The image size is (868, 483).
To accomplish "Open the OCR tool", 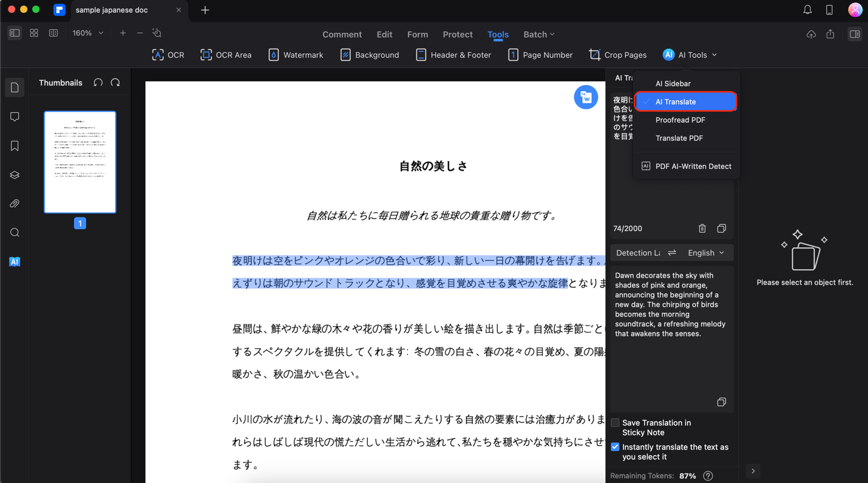I will pyautogui.click(x=168, y=55).
